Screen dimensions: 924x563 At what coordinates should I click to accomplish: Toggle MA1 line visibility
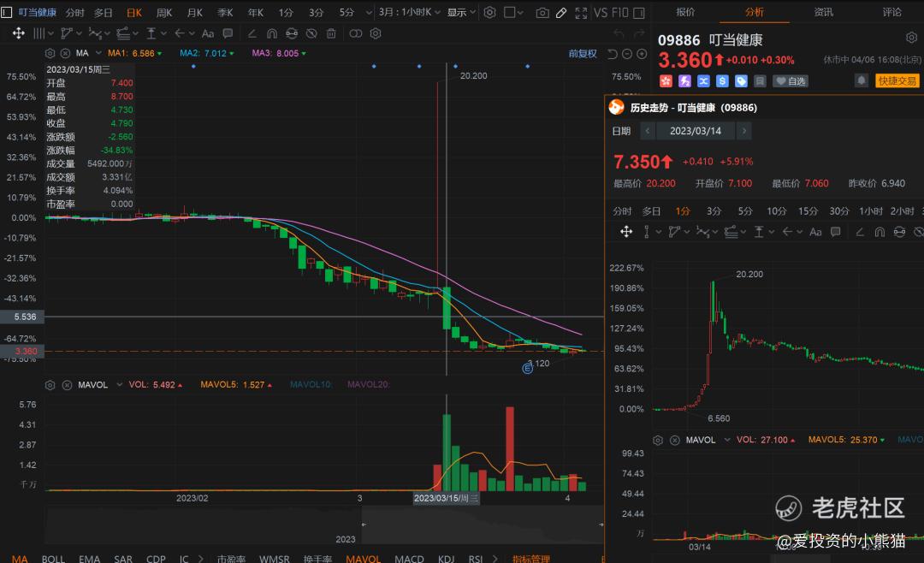tap(135, 53)
